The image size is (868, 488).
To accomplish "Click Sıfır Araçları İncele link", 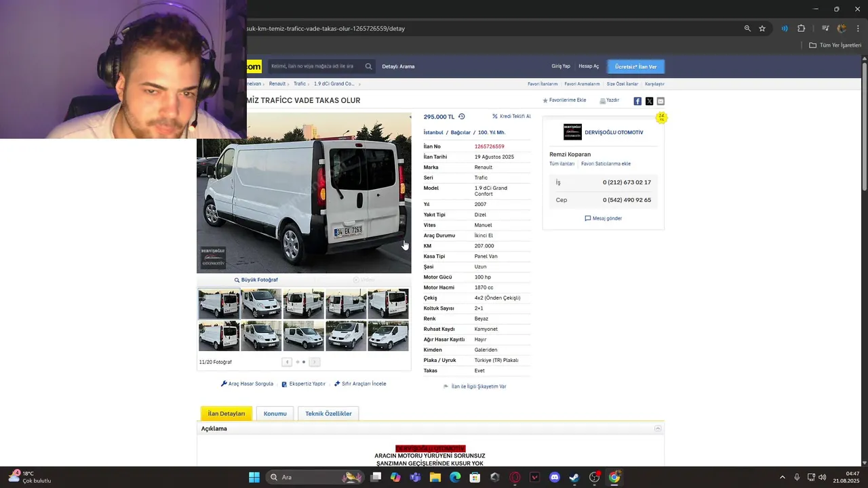I will tap(360, 384).
